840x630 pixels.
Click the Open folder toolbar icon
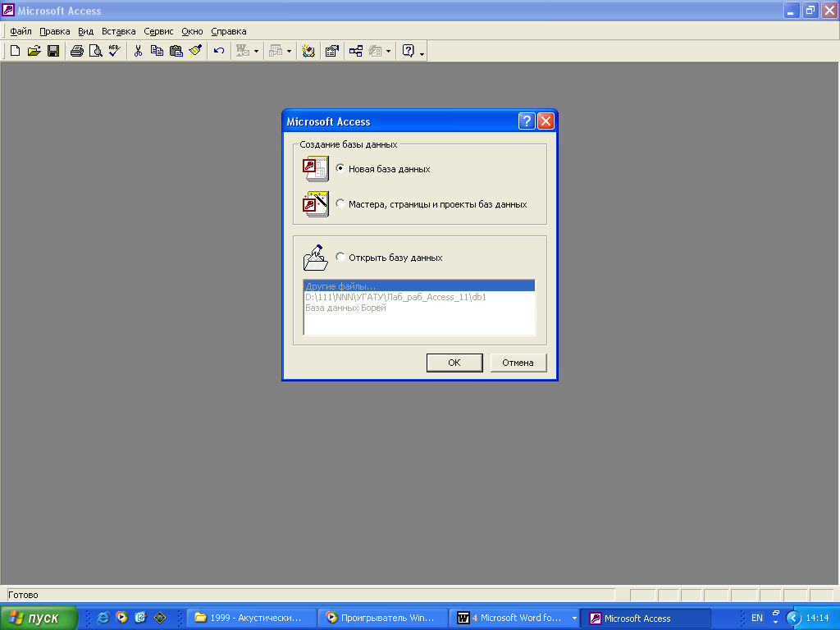pyautogui.click(x=34, y=51)
